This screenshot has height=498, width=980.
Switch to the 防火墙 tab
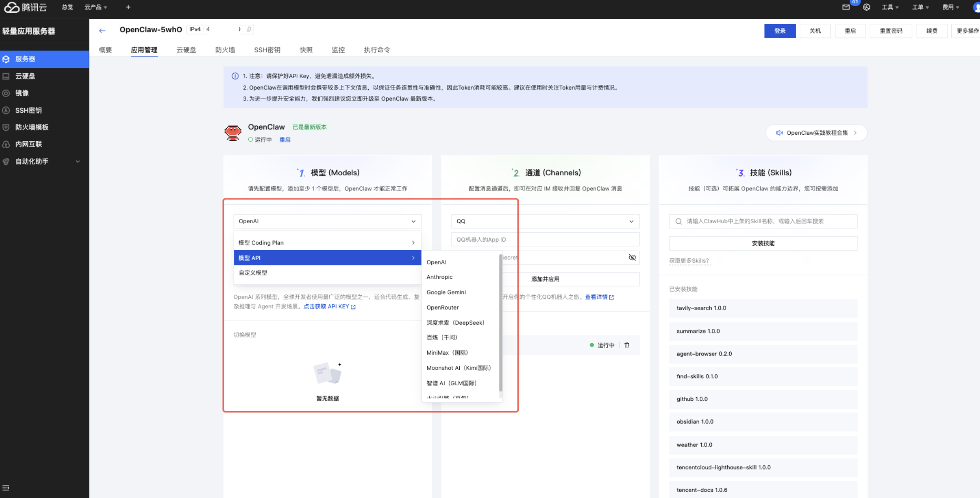click(225, 50)
